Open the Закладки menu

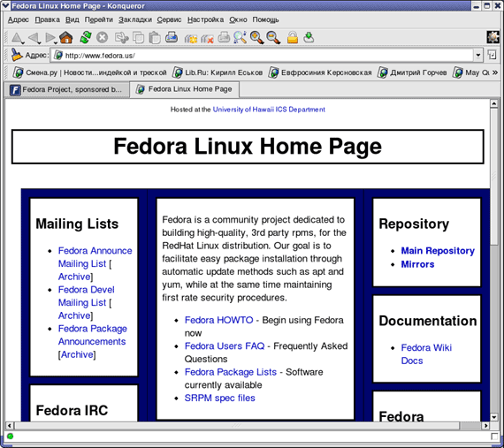(x=135, y=20)
